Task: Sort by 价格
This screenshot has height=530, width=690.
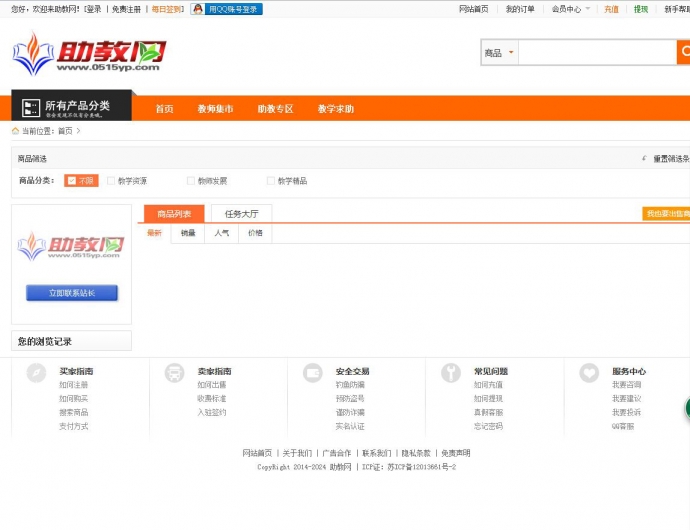Action: 255,233
